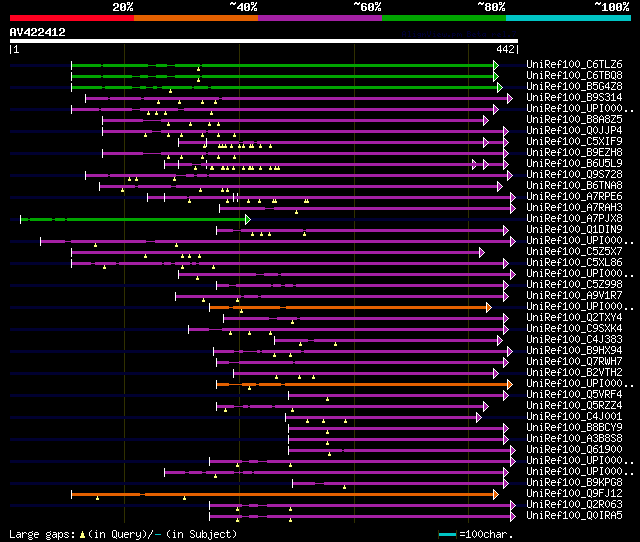Select hit UniRef100_B2VTH2
Image resolution: width=640 pixels, height=542 pixels.
tap(574, 373)
